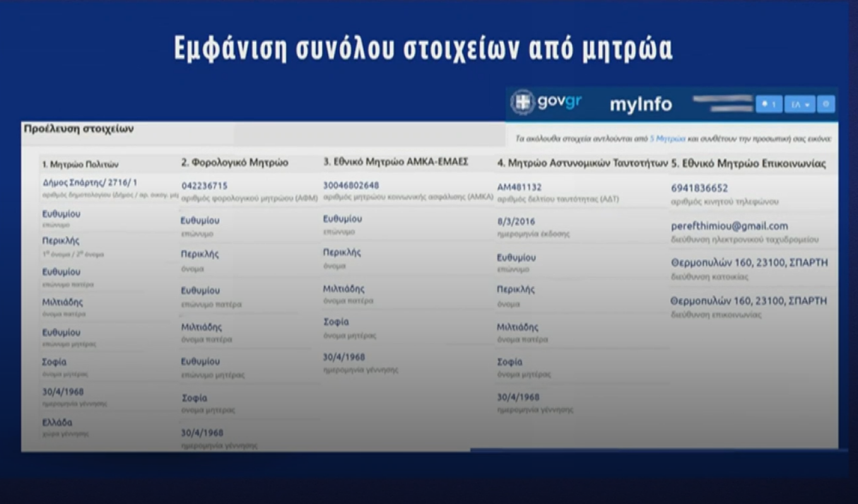The height and width of the screenshot is (504, 858).
Task: Click the rightmost header icon button
Action: pos(826,104)
